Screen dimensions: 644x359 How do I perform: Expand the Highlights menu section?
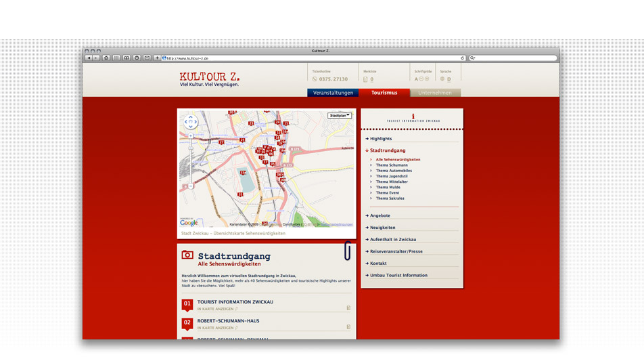[x=381, y=139]
